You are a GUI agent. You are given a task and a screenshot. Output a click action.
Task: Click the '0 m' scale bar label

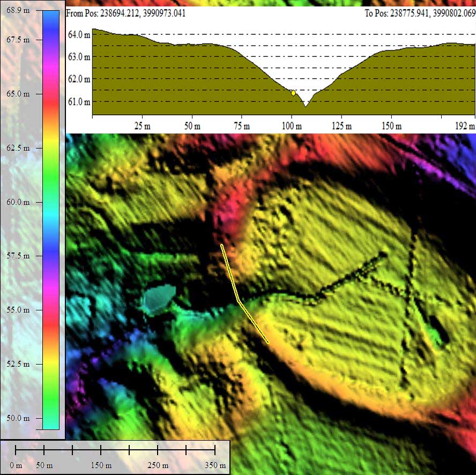[x=16, y=465]
